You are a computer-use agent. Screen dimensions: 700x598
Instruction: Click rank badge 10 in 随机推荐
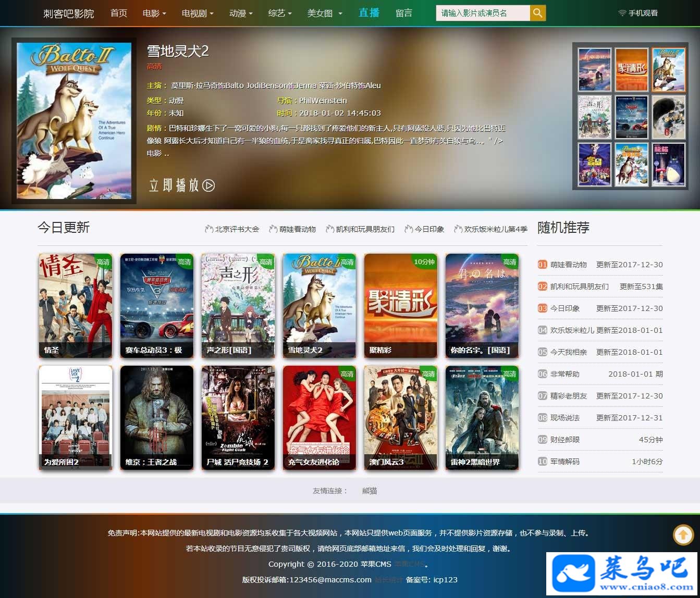click(543, 462)
